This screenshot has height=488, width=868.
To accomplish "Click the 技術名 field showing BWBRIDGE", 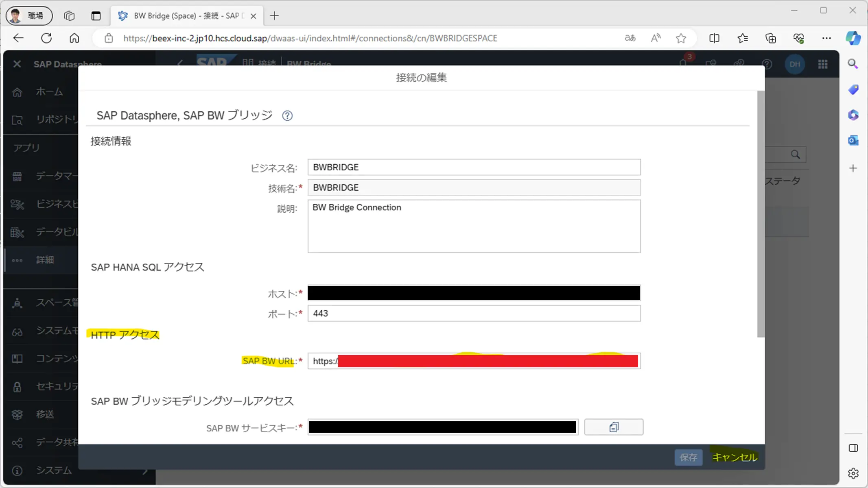I will tap(474, 187).
